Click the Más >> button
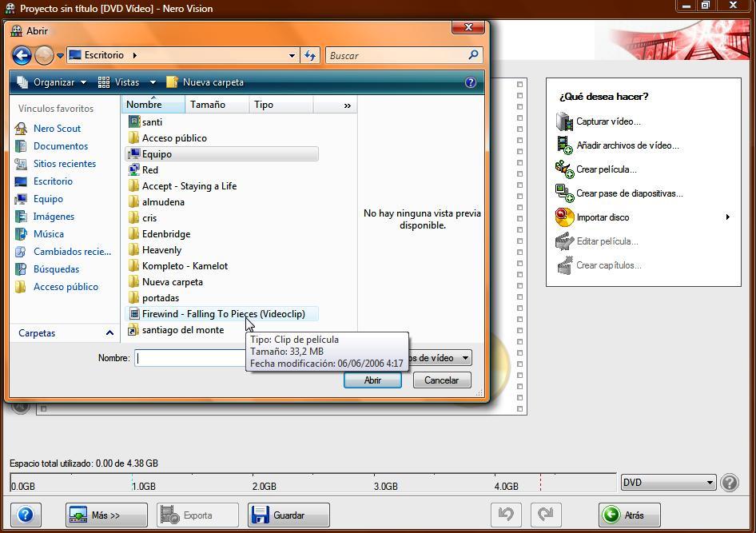This screenshot has width=756, height=533. [106, 515]
